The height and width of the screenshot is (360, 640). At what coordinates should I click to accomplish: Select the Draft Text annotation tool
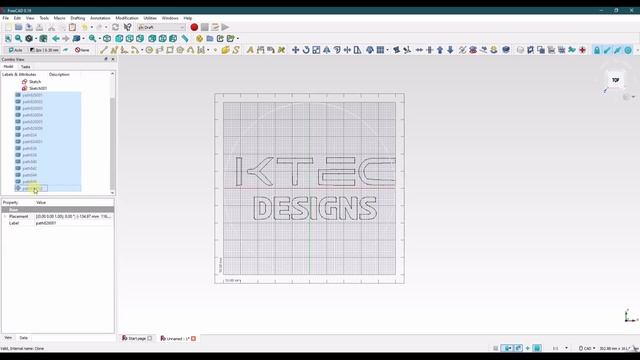(250, 50)
